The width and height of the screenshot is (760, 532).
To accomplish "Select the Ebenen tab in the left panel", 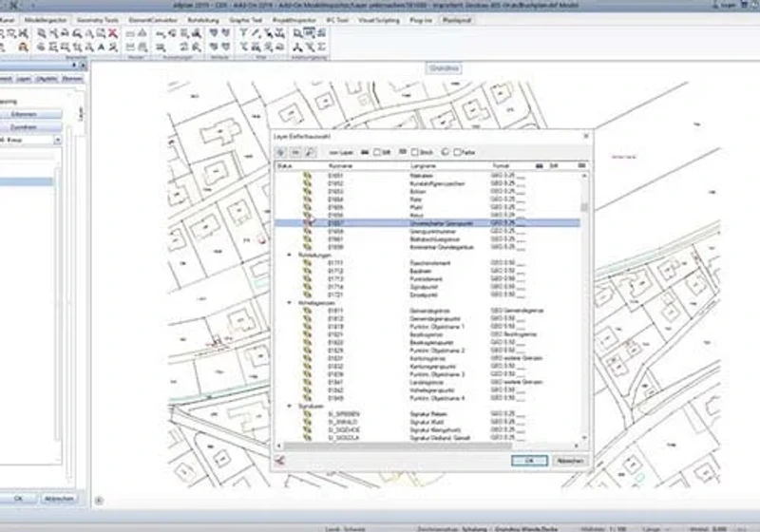I will click(72, 79).
